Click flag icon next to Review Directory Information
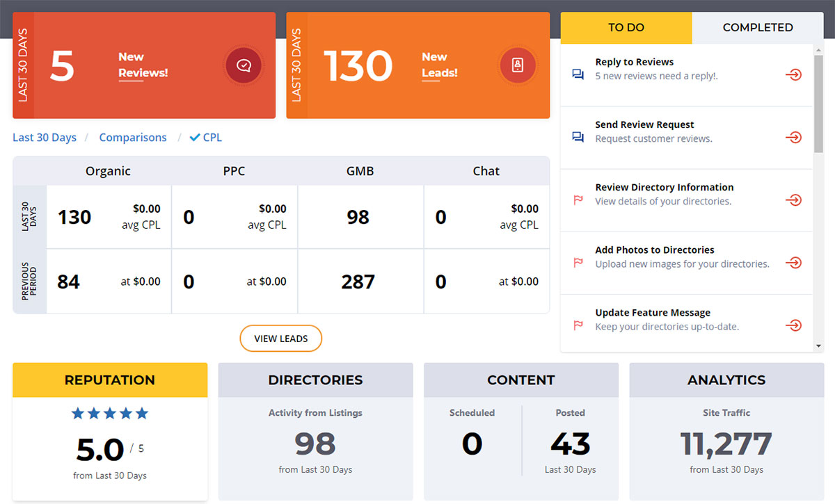 [x=578, y=200]
